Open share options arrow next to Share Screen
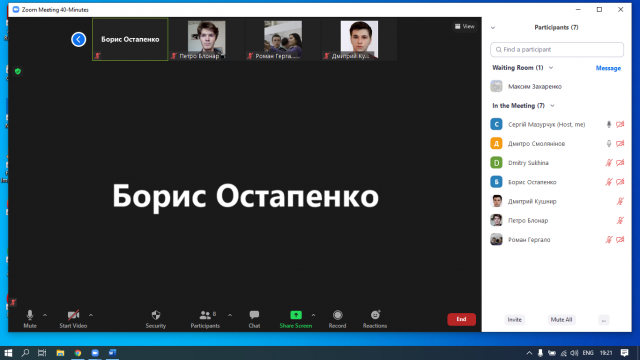 313,315
